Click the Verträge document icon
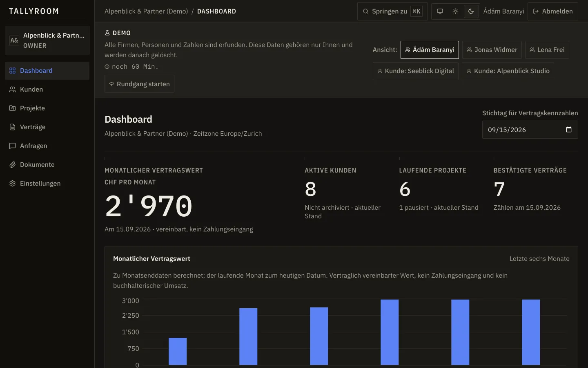The height and width of the screenshot is (368, 588). (13, 127)
